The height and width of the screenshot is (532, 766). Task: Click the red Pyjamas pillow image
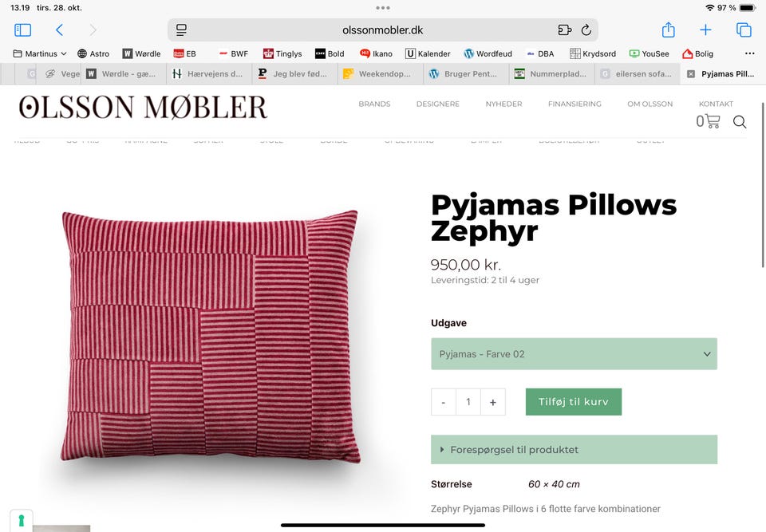pyautogui.click(x=211, y=337)
